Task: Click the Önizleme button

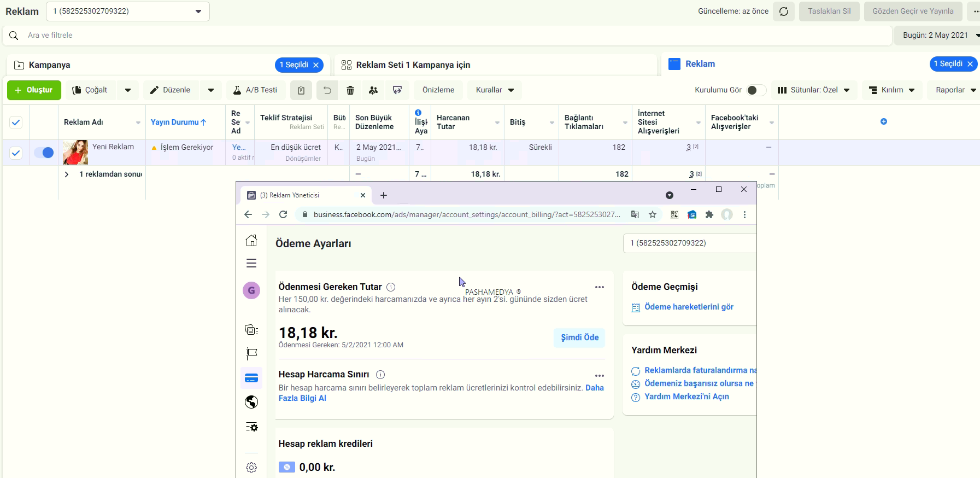Action: pos(438,90)
